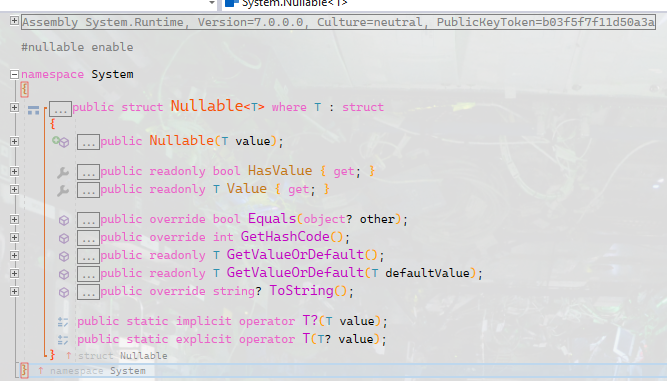Click the Assembly System.Runtime version text

click(x=338, y=22)
